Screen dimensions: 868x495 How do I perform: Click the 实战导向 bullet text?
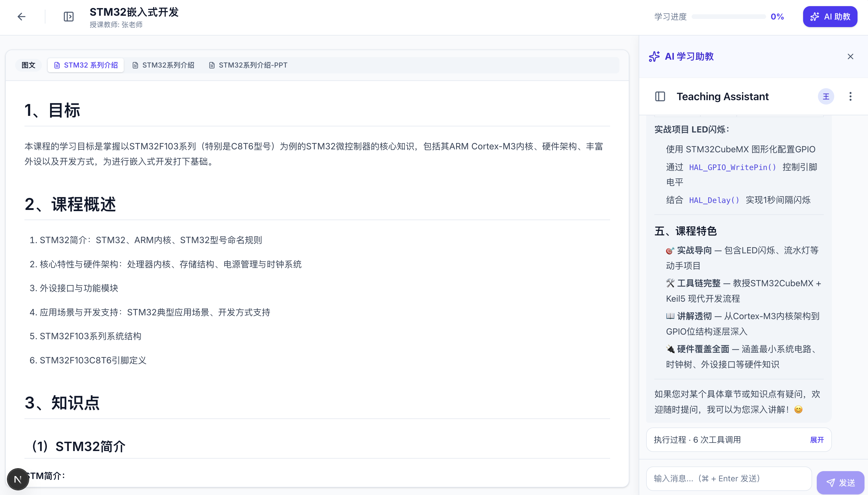click(x=694, y=251)
